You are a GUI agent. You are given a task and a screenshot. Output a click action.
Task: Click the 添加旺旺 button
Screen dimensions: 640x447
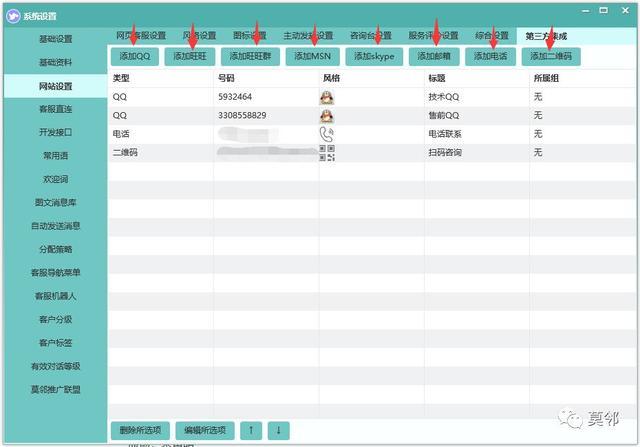(x=190, y=56)
